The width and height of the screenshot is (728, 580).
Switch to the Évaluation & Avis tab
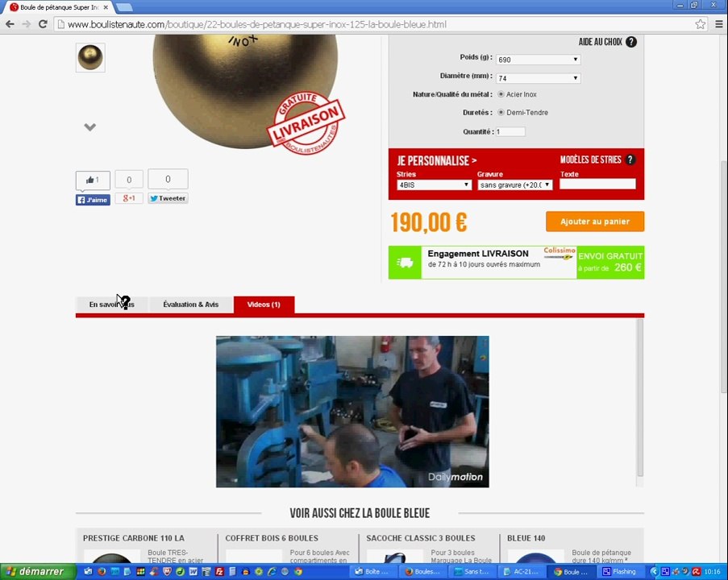[x=191, y=304]
